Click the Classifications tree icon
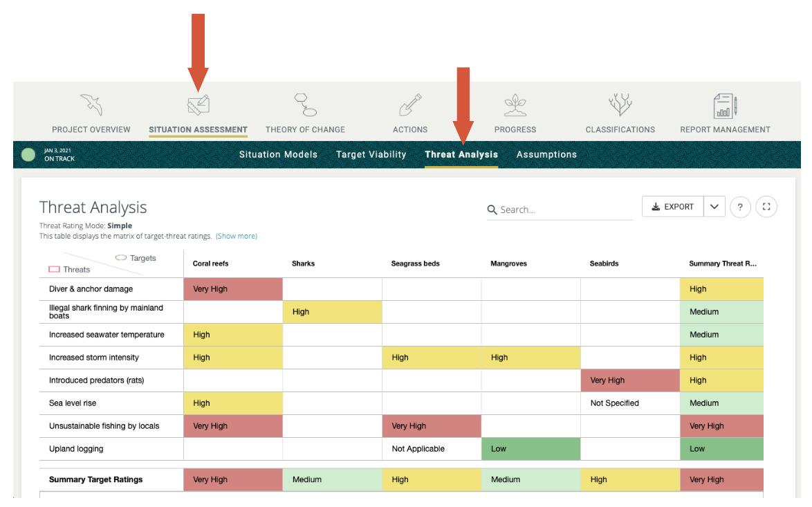812x507 pixels. point(620,105)
